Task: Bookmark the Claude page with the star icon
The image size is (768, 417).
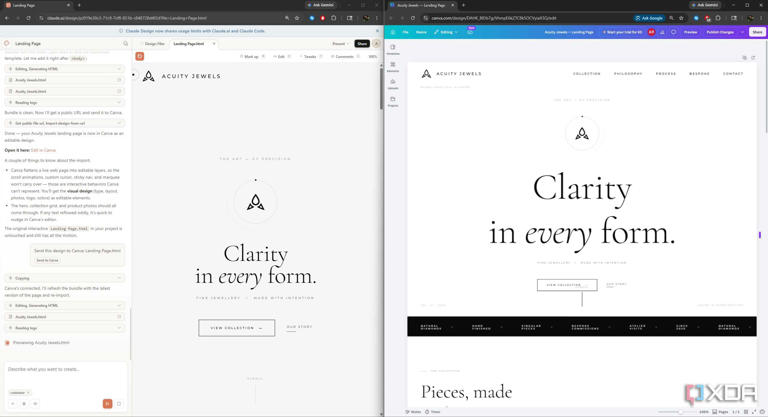Action: click(x=297, y=18)
